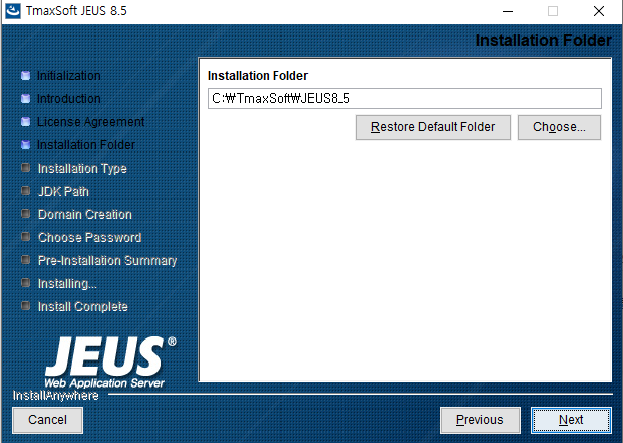Select the Choose Password step bullet icon
Viewport: 623px width, 443px height.
(x=25, y=237)
